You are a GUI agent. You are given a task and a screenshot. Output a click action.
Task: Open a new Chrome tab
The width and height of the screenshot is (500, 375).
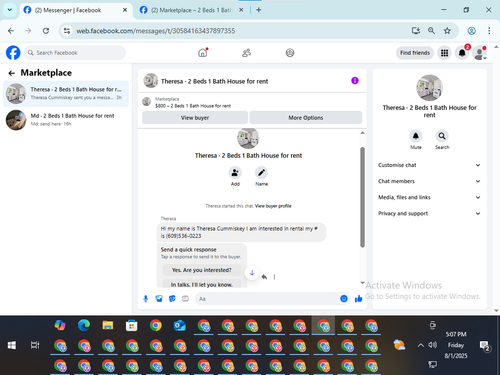click(x=259, y=10)
